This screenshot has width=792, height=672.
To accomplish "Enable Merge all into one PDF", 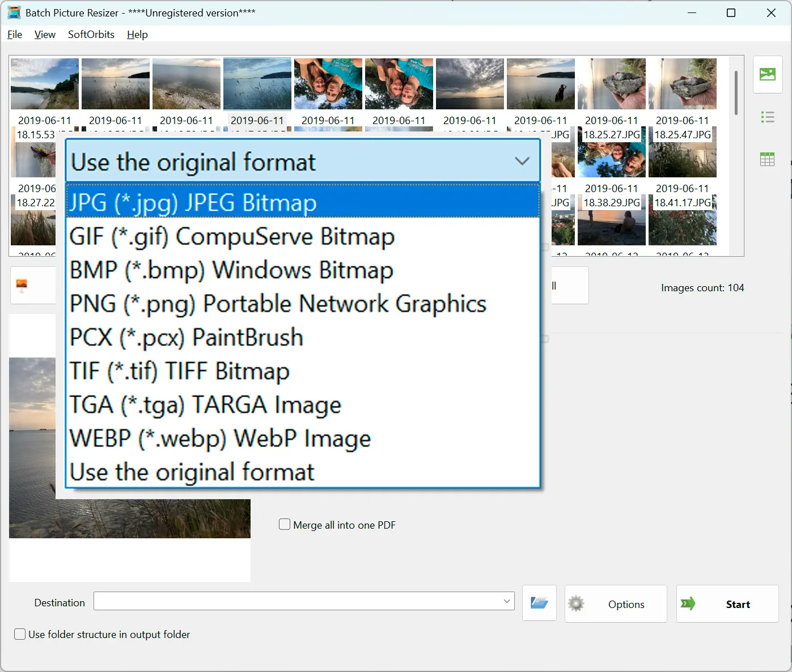I will (x=285, y=525).
